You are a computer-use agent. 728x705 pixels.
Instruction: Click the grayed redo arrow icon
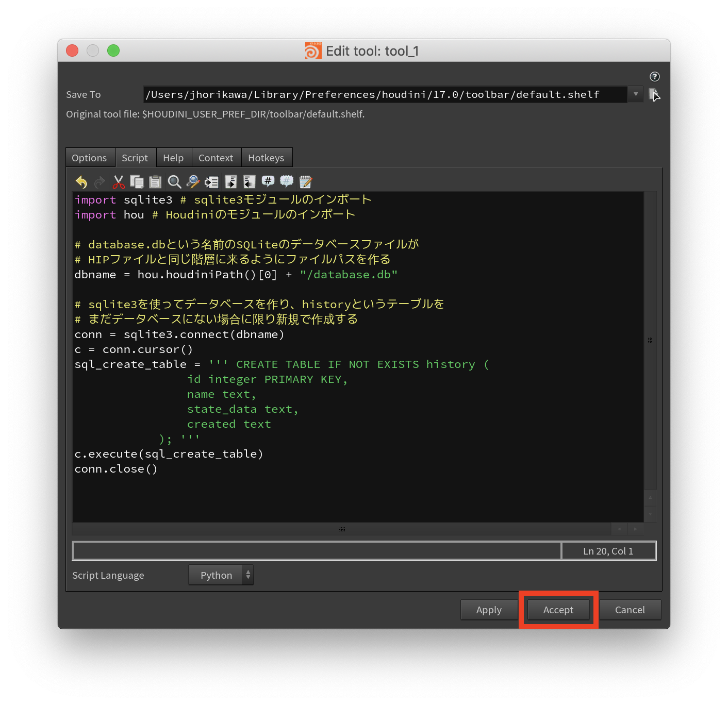pyautogui.click(x=100, y=181)
